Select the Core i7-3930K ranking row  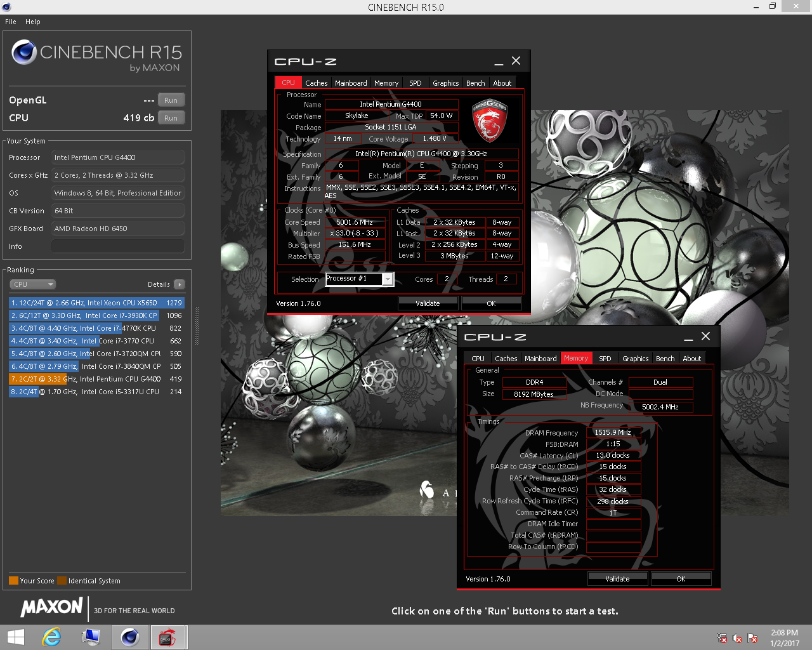coord(96,315)
